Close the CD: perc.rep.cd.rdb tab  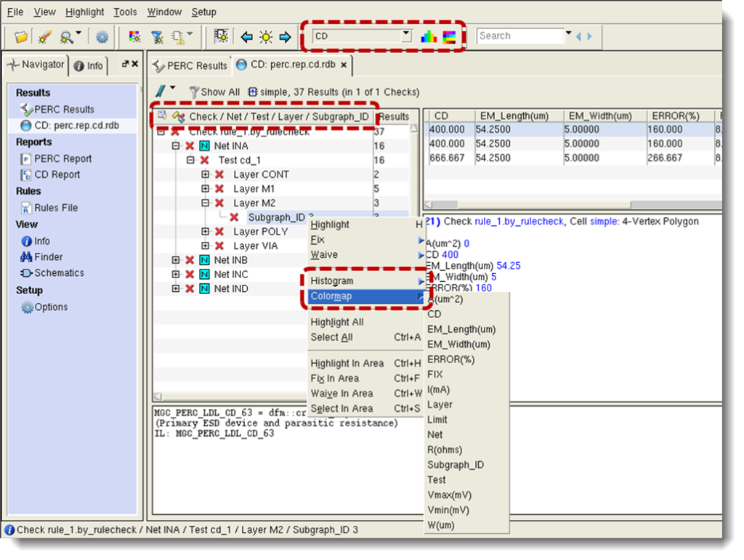click(x=344, y=65)
